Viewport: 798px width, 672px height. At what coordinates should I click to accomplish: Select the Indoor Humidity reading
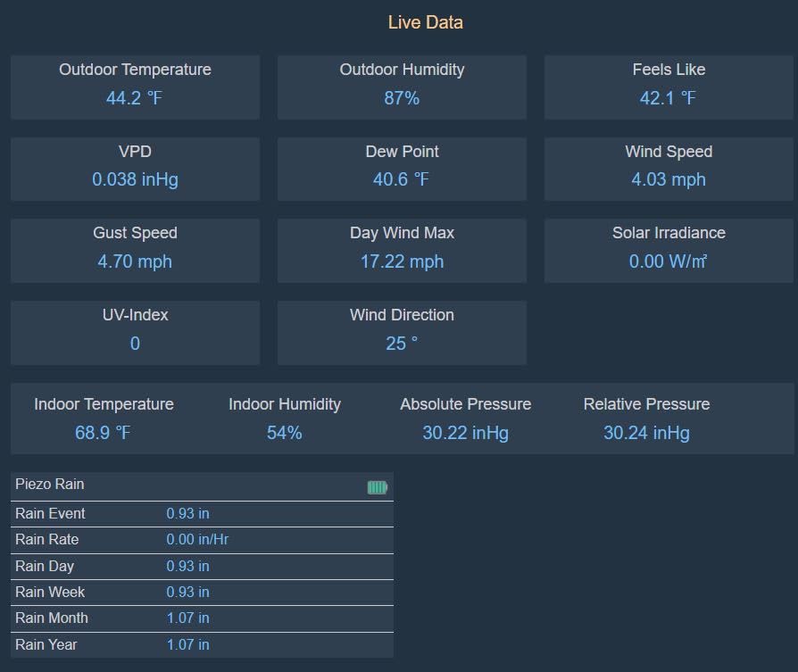[x=284, y=433]
